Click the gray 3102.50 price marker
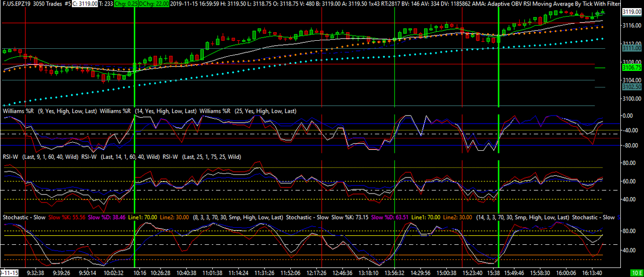644x277 pixels. (631, 86)
